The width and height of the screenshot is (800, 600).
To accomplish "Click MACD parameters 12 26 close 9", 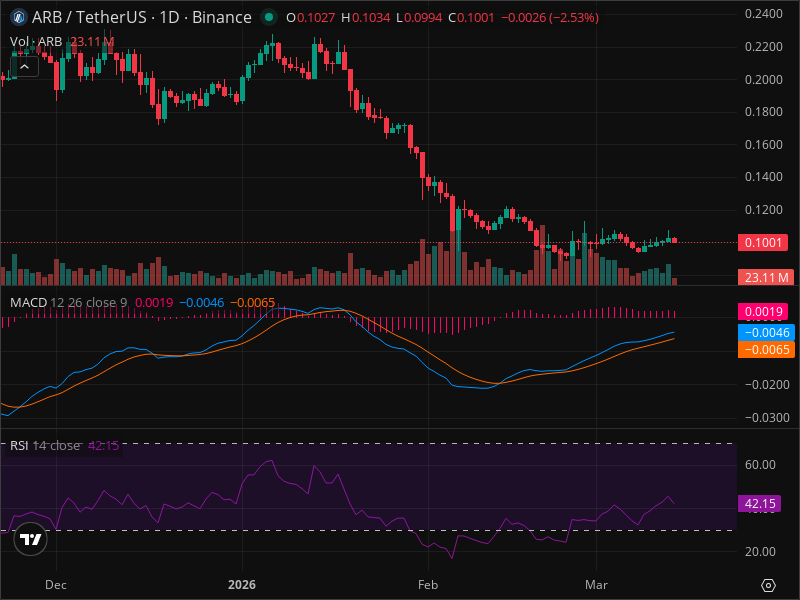I will [x=89, y=303].
